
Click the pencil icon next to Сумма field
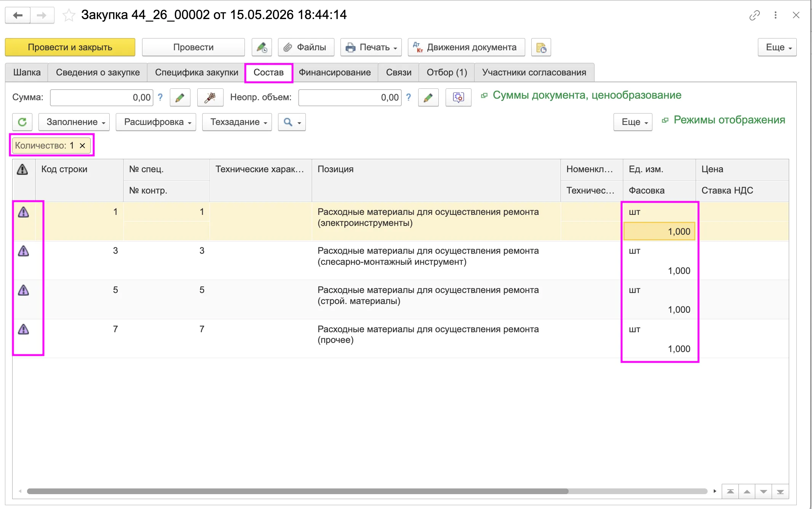[x=180, y=98]
